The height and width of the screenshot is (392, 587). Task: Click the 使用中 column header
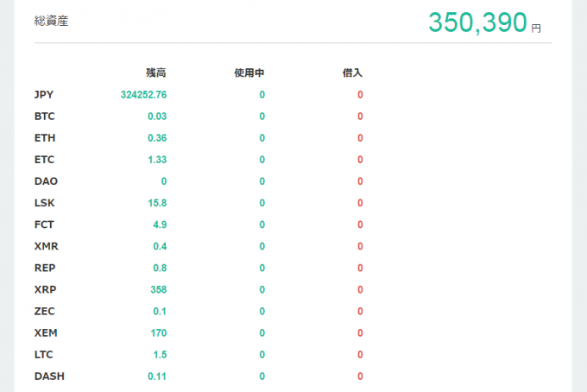[249, 73]
